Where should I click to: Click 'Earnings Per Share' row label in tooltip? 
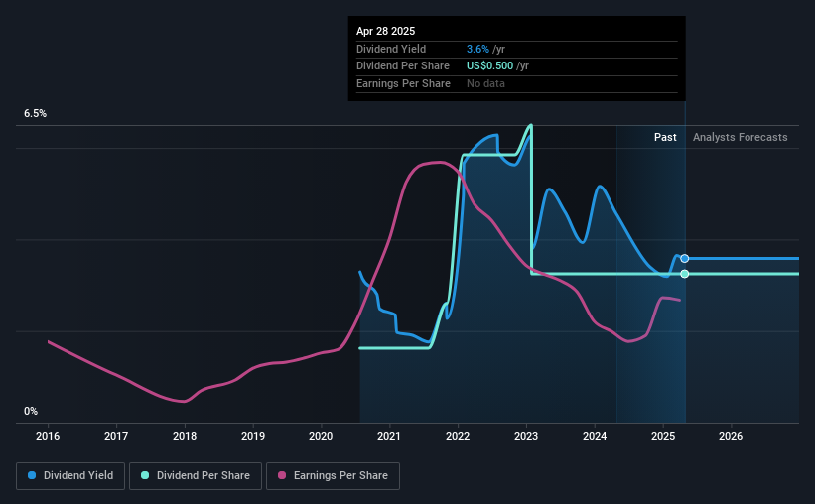(x=403, y=83)
